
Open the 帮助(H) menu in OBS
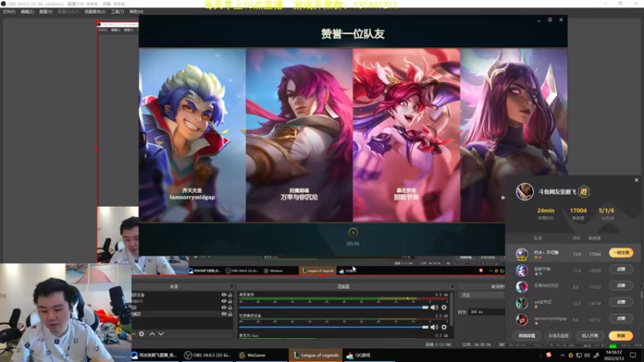[136, 11]
